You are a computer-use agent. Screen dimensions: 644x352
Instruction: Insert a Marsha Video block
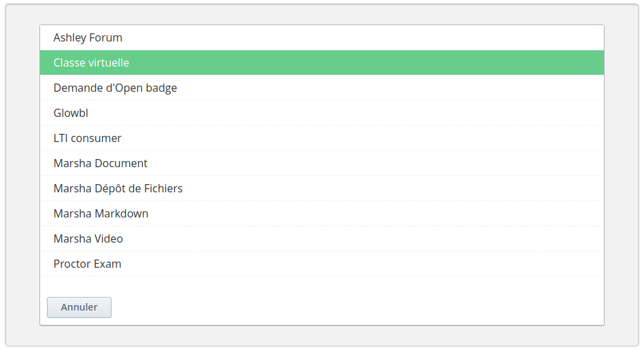pyautogui.click(x=88, y=239)
